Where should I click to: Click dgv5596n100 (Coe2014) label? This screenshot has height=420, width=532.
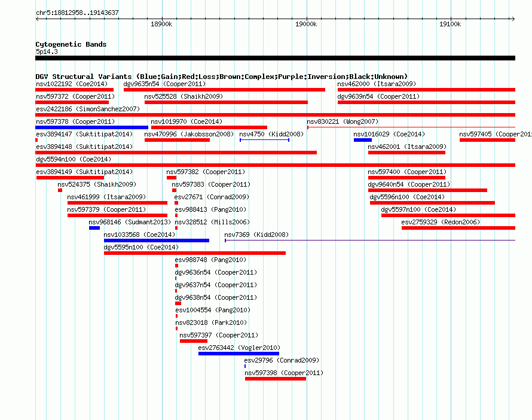pyautogui.click(x=407, y=197)
